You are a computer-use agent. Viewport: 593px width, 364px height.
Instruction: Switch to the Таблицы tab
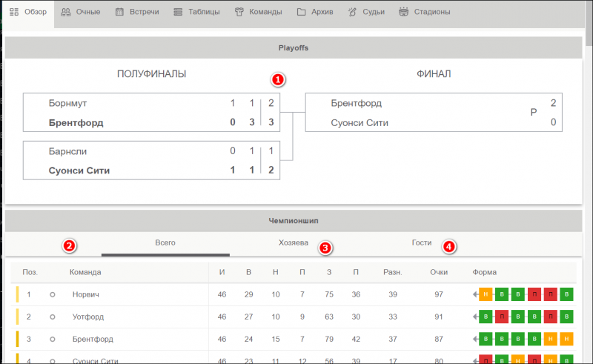(x=196, y=12)
